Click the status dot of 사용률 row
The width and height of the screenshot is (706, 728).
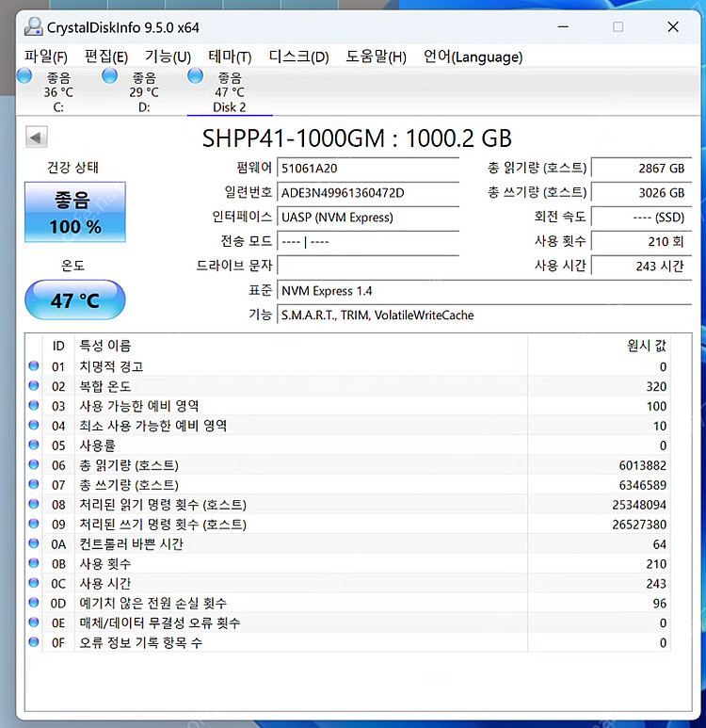click(x=34, y=445)
